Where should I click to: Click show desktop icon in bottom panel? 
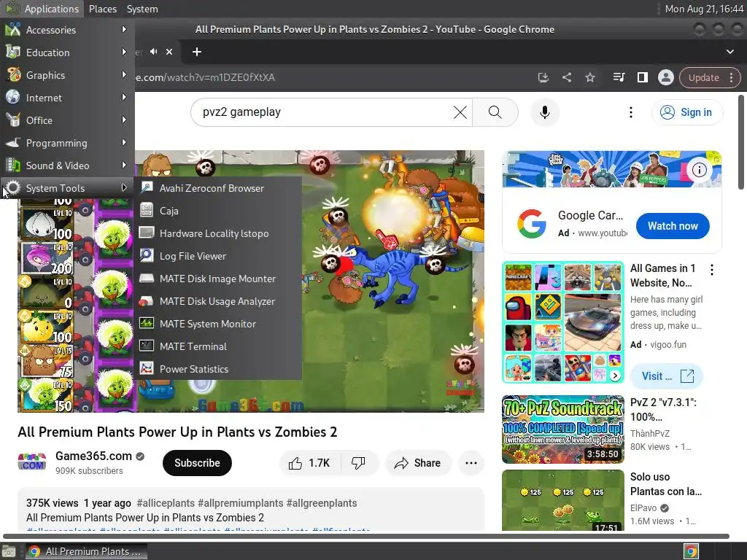pos(9,551)
